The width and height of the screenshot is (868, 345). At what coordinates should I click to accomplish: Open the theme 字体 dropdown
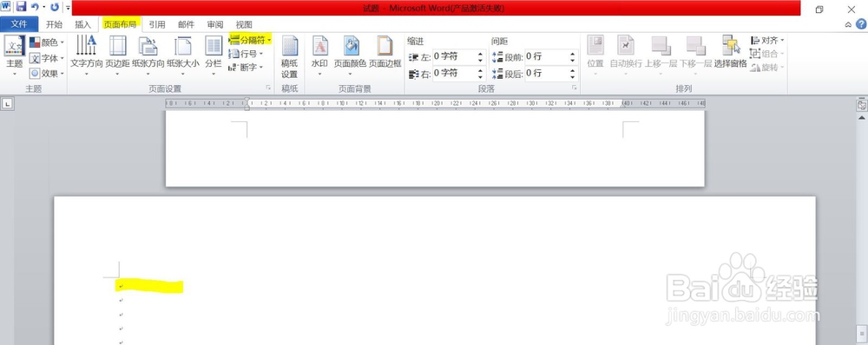(47, 58)
